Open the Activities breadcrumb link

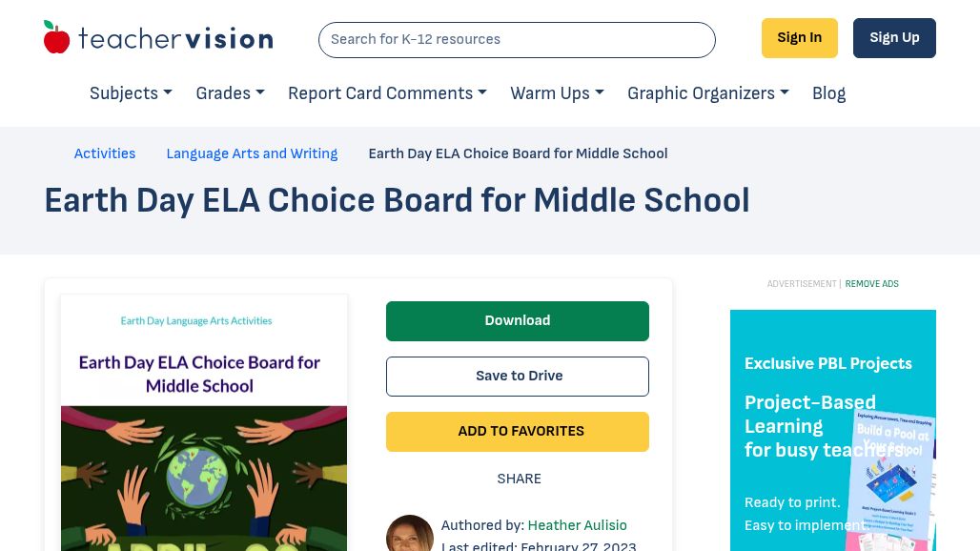105,153
